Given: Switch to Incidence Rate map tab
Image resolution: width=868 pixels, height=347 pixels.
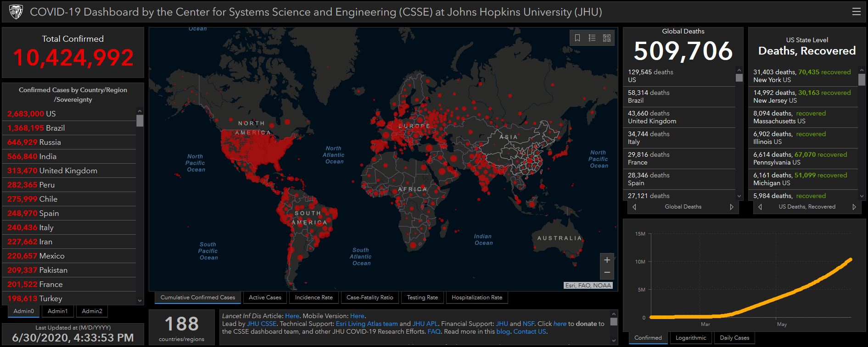Looking at the screenshot, I should [x=314, y=297].
